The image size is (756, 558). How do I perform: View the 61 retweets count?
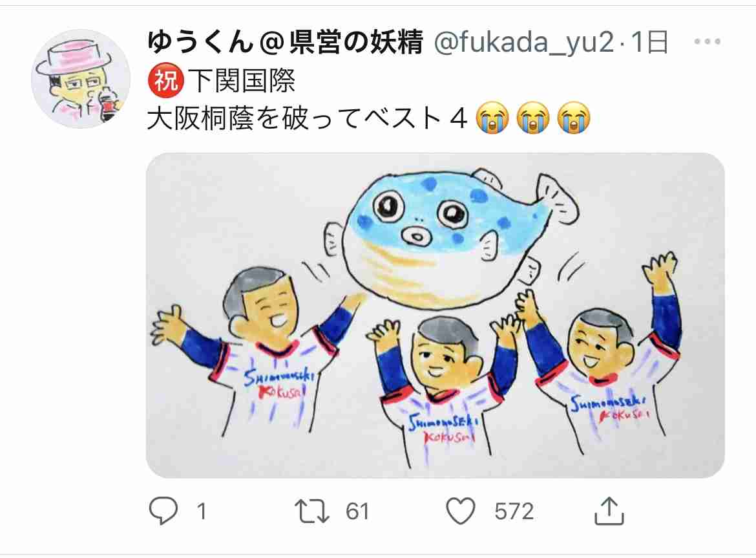tap(357, 511)
